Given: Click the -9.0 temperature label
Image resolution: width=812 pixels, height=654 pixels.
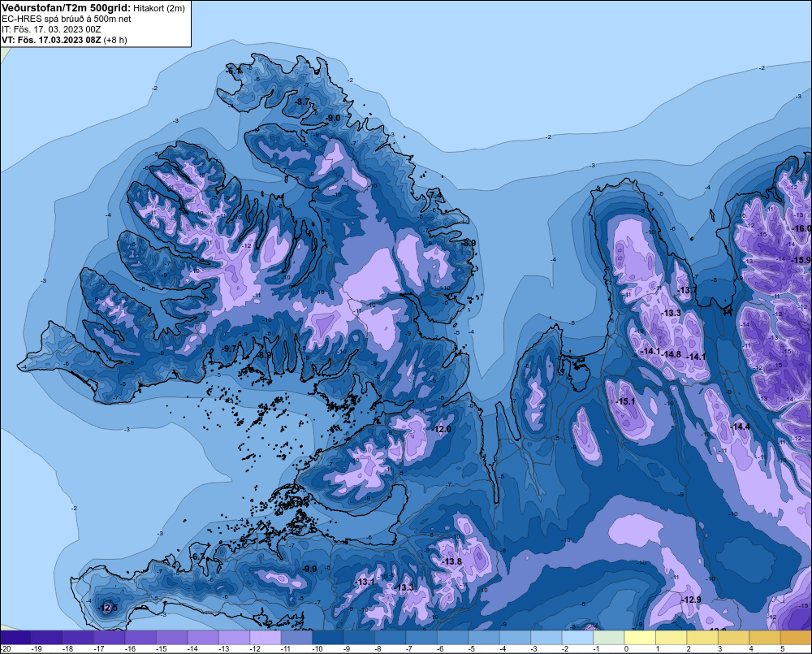Looking at the screenshot, I should click(333, 118).
